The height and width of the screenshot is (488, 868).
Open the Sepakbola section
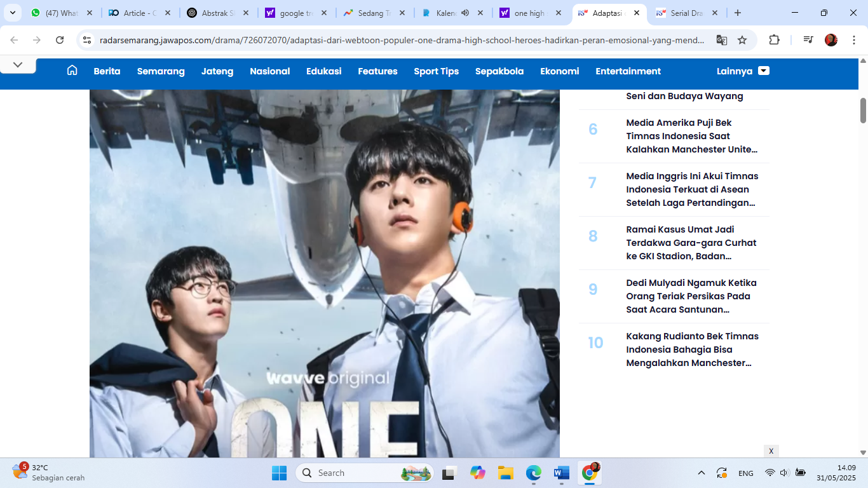tap(499, 71)
